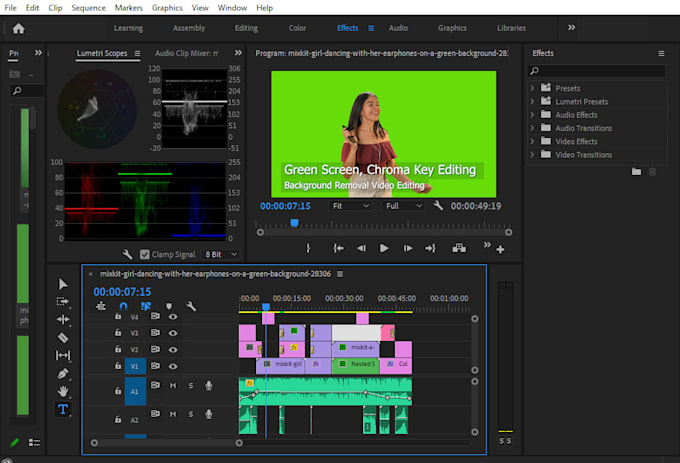Screen dimensions: 680x463
Task: Open Lumetri Scopes wrench settings
Action: pyautogui.click(x=127, y=254)
